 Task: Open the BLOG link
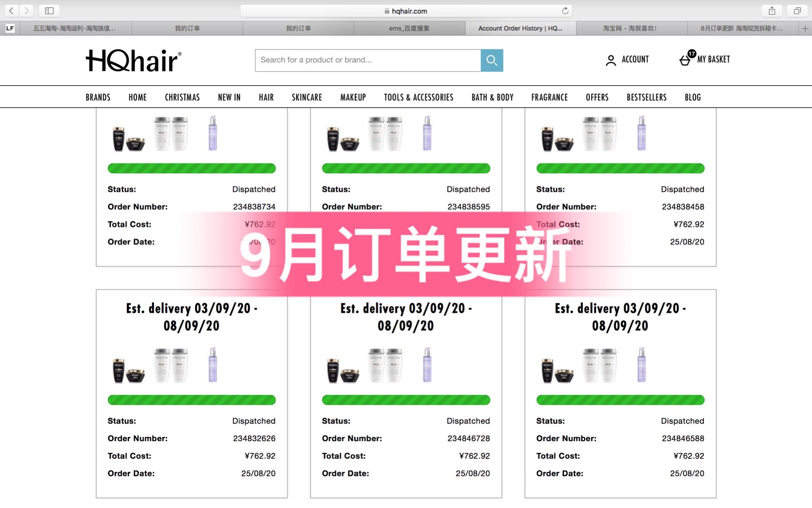tap(692, 97)
